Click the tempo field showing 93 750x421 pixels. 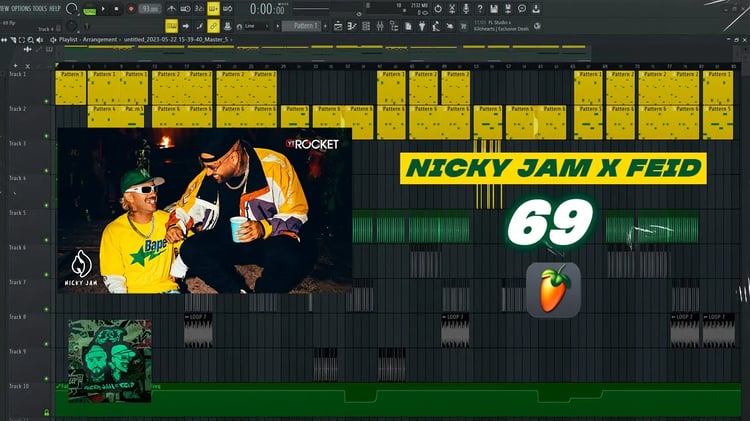click(x=149, y=9)
